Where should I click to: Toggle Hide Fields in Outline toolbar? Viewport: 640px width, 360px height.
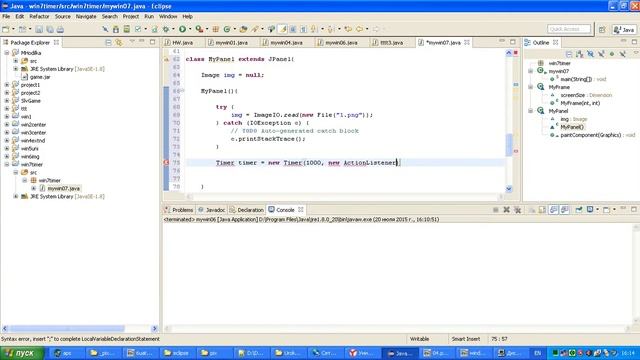[590, 54]
